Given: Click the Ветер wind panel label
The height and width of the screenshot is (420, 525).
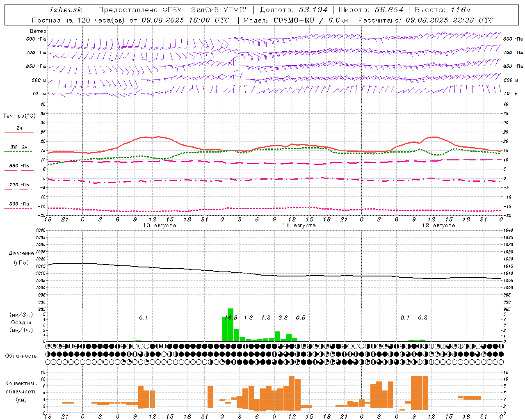Looking at the screenshot, I should click(x=38, y=31).
